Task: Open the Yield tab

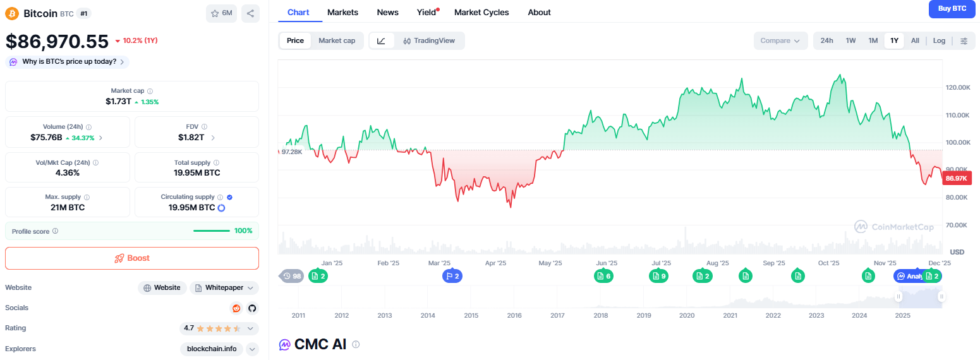Action: pos(426,12)
